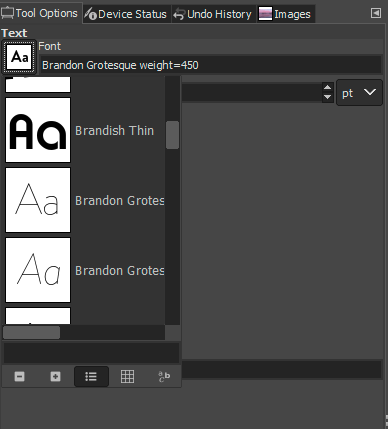Decrease font size with the down arrow
Viewport: 388px width, 429px height.
point(328,97)
